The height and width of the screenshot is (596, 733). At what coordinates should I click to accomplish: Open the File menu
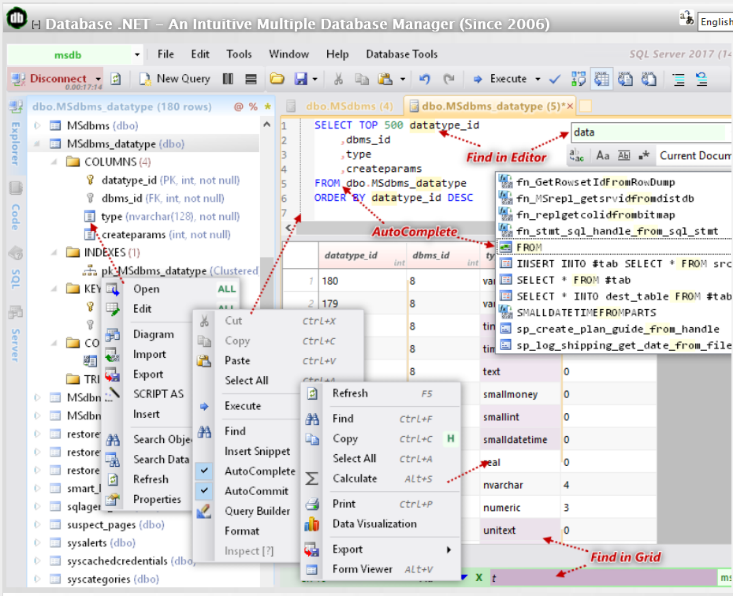click(165, 54)
